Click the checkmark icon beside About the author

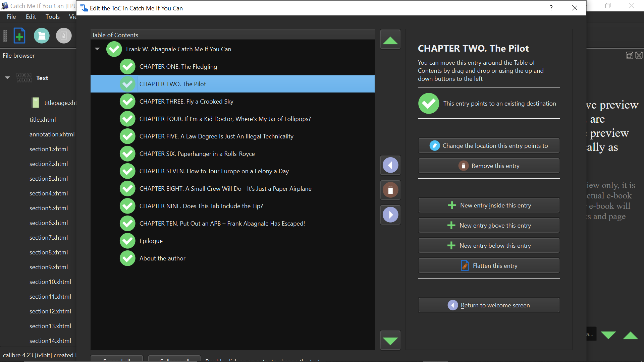point(127,258)
